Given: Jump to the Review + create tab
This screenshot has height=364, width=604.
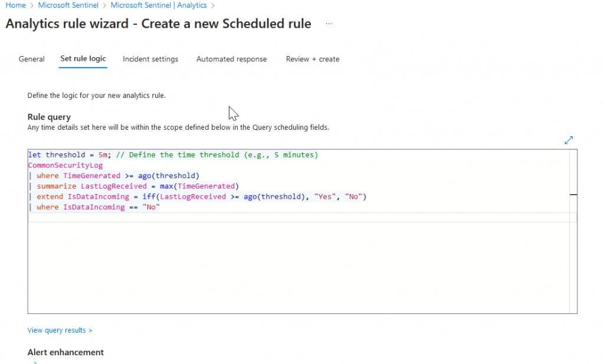Looking at the screenshot, I should (313, 59).
